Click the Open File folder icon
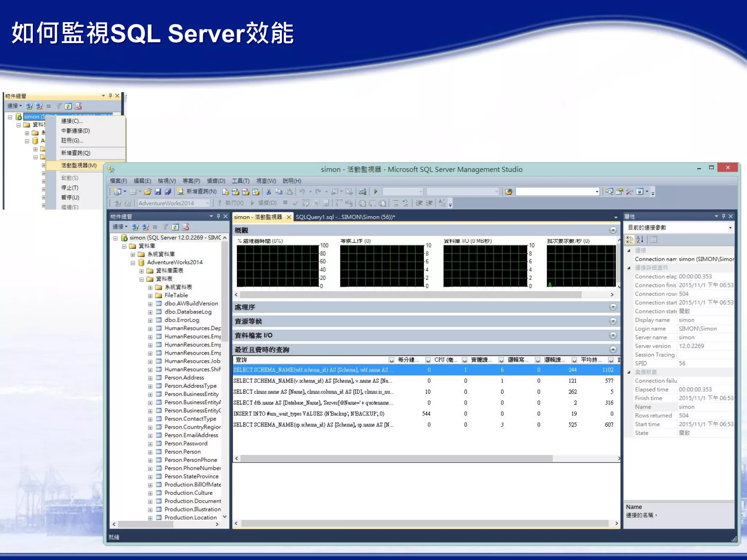Screen dimensions: 747x560 pos(148,191)
